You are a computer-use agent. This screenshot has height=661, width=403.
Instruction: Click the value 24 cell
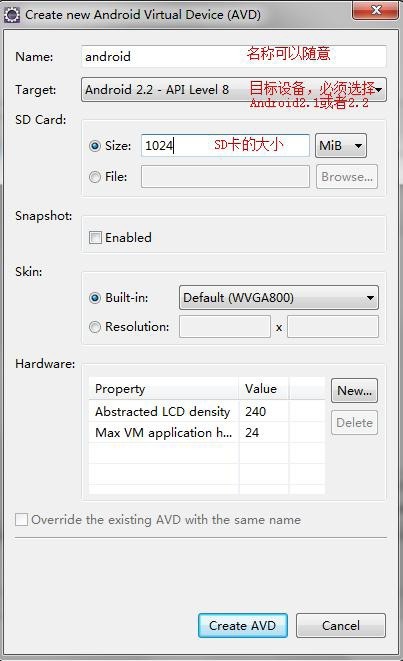click(264, 432)
